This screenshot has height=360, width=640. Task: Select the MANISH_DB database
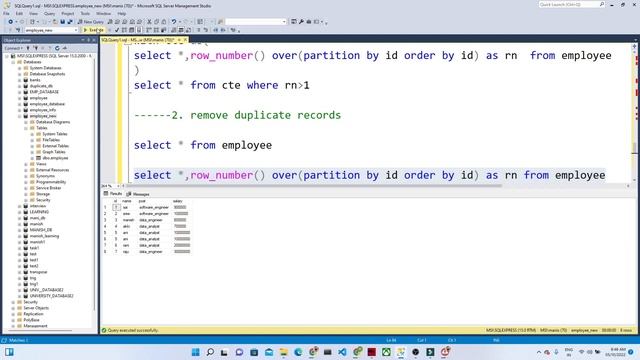40,230
